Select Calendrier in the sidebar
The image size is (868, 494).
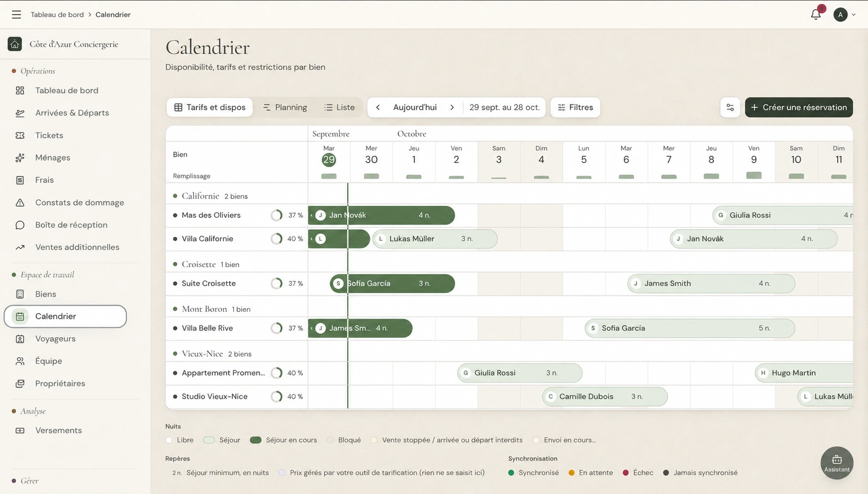coord(65,316)
